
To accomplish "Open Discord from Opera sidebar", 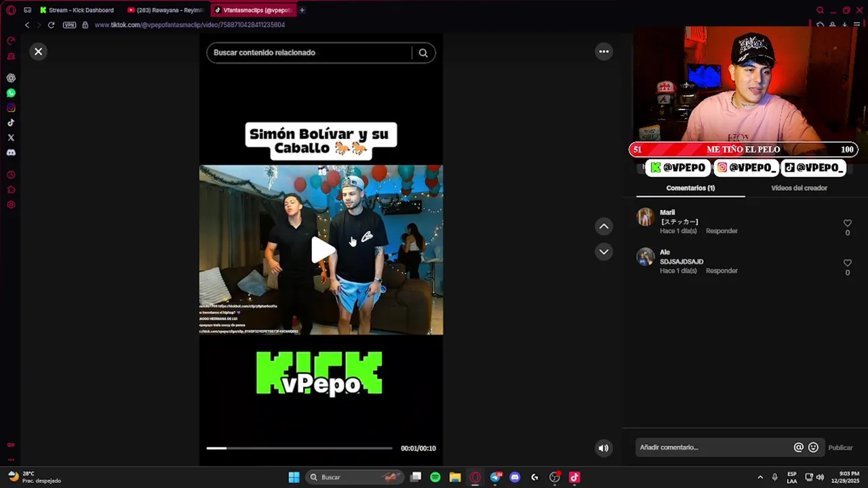I will [11, 152].
